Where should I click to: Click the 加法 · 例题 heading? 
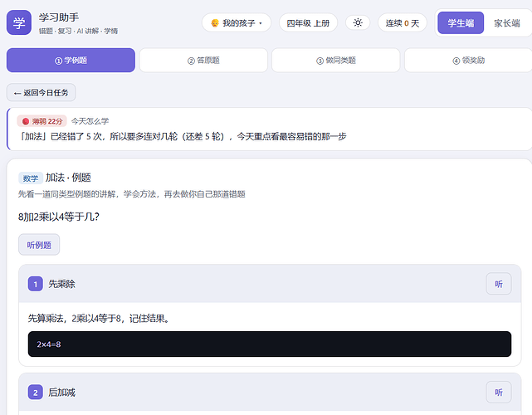[68, 178]
